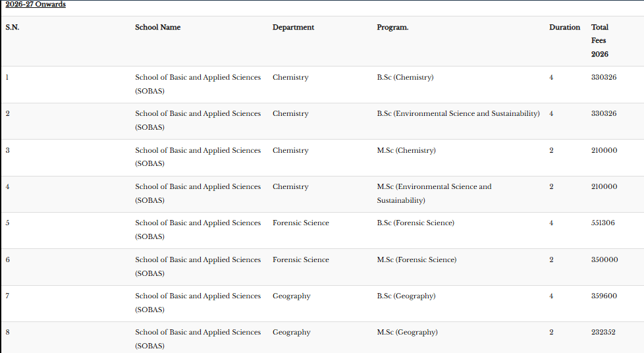Select the M.Sc (Geography) program entry
644x353 pixels.
[x=407, y=333]
